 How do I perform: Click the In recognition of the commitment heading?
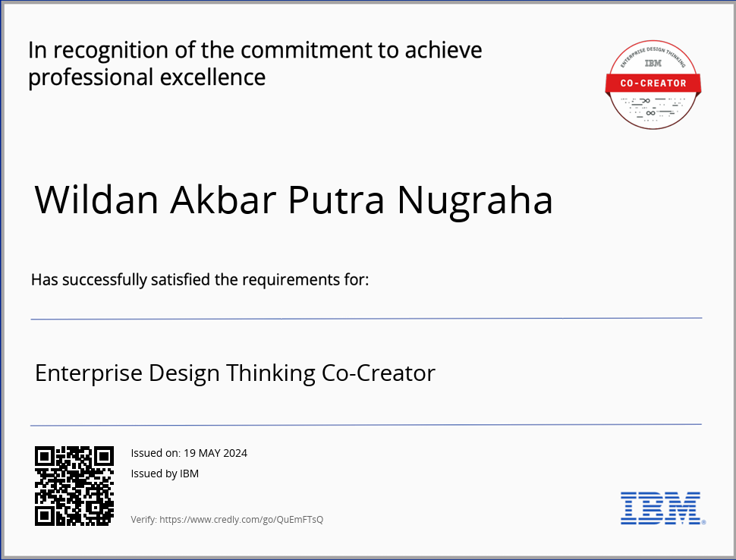[x=255, y=64]
